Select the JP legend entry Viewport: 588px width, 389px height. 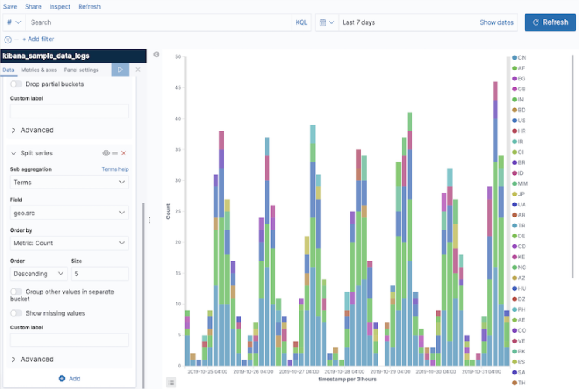click(518, 194)
